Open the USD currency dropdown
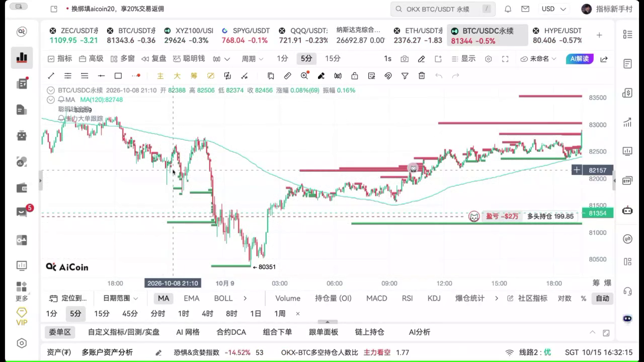 click(x=553, y=9)
